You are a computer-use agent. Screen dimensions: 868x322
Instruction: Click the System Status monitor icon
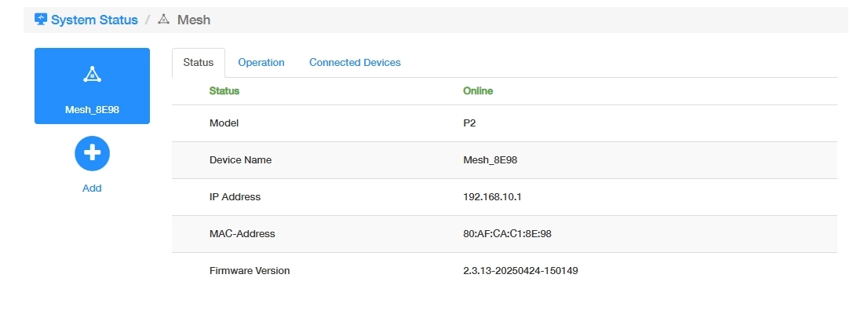click(41, 19)
